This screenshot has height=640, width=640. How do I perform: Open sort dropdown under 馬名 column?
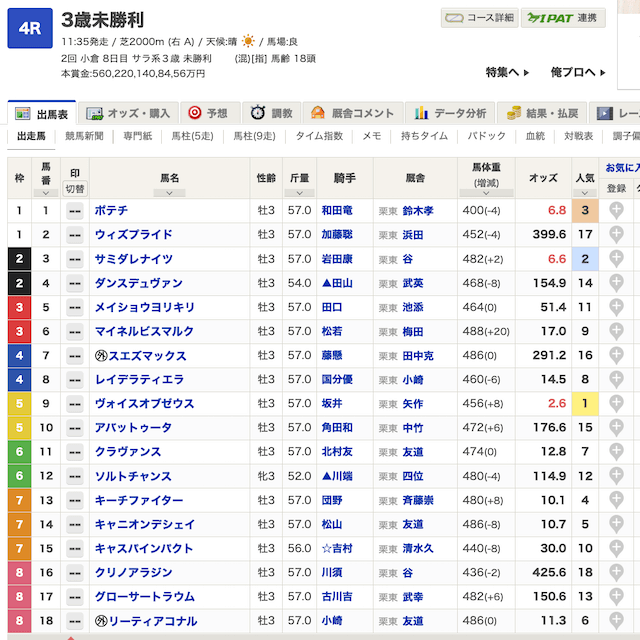pyautogui.click(x=169, y=192)
